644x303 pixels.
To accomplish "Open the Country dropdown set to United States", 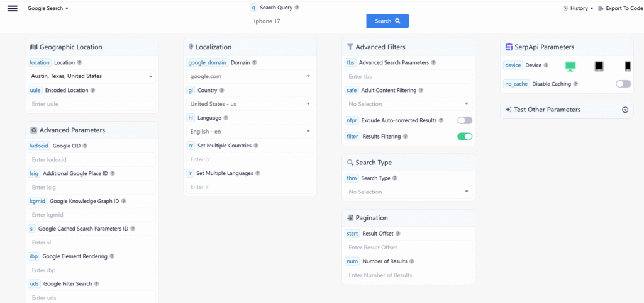I will tap(250, 104).
